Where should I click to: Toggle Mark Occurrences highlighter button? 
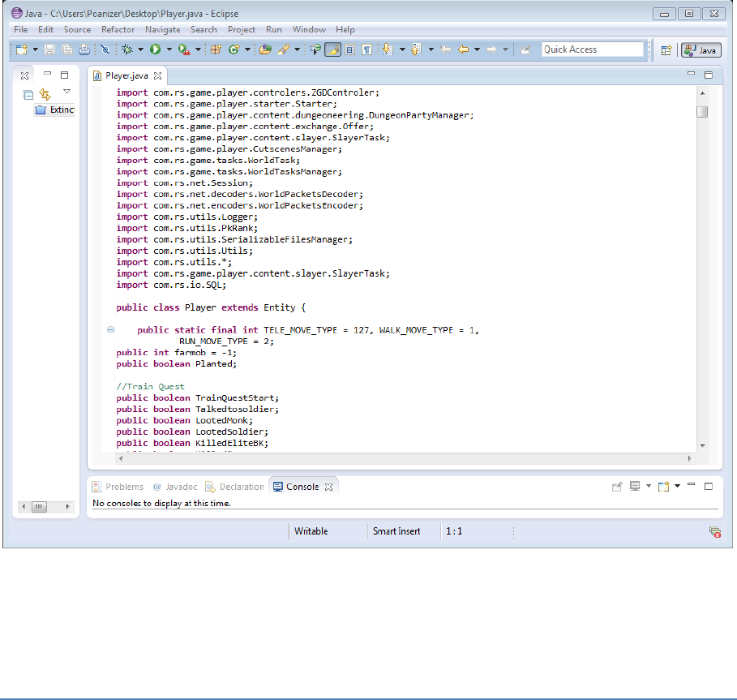click(x=332, y=49)
